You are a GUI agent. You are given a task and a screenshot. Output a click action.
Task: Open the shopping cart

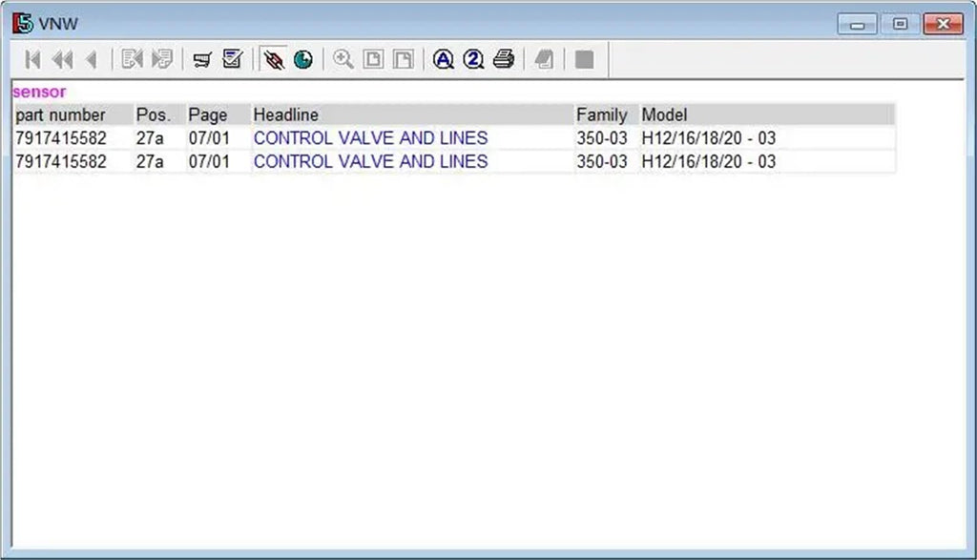pos(202,60)
